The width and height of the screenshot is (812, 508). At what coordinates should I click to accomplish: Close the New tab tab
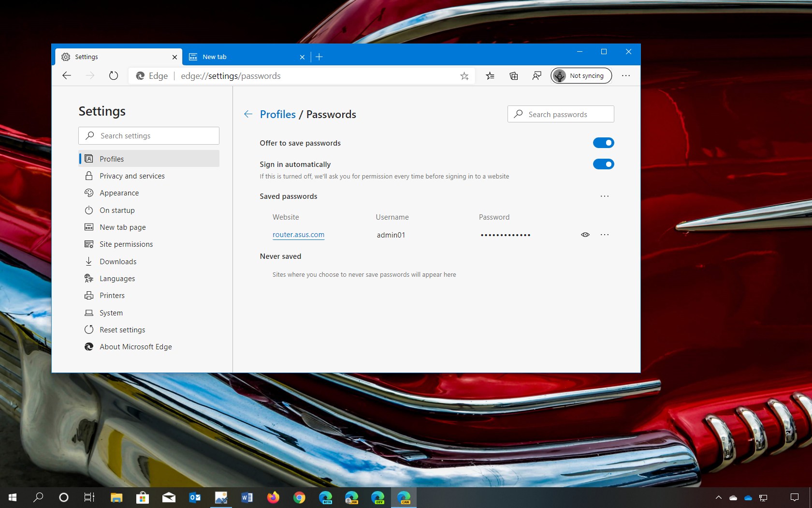[x=302, y=57]
